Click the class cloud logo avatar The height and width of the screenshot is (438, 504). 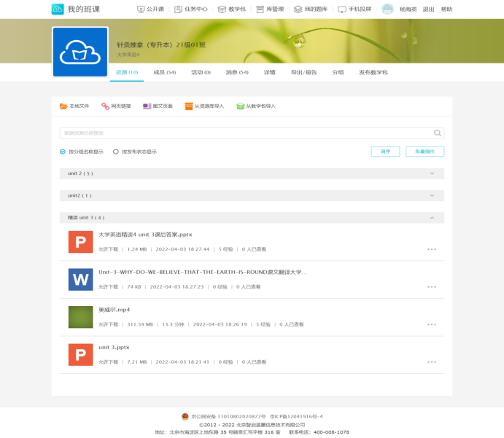pos(80,52)
